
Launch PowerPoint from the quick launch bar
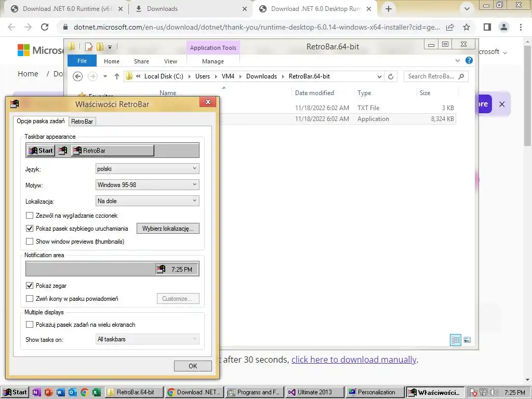coord(48,392)
